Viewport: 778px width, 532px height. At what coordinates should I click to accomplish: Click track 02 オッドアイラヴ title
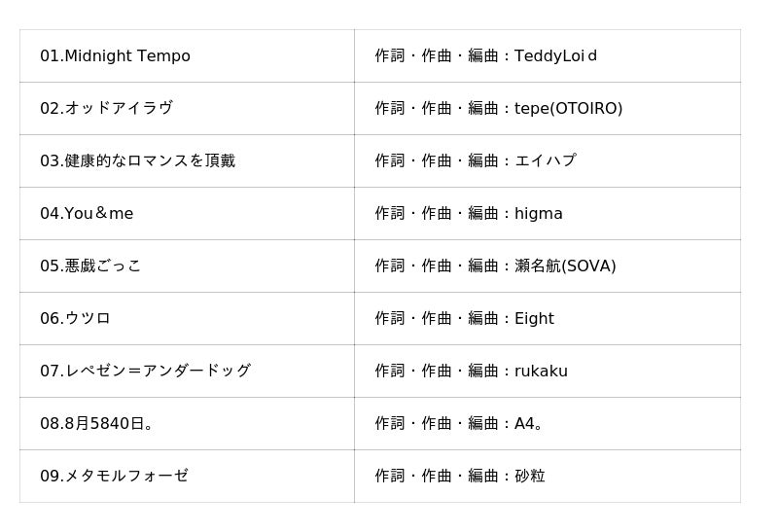[106, 109]
